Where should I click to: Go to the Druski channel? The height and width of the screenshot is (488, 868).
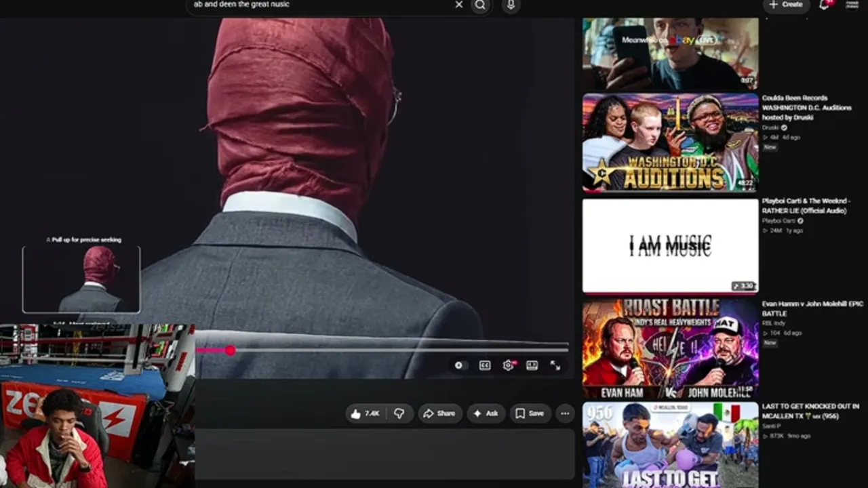pos(770,127)
